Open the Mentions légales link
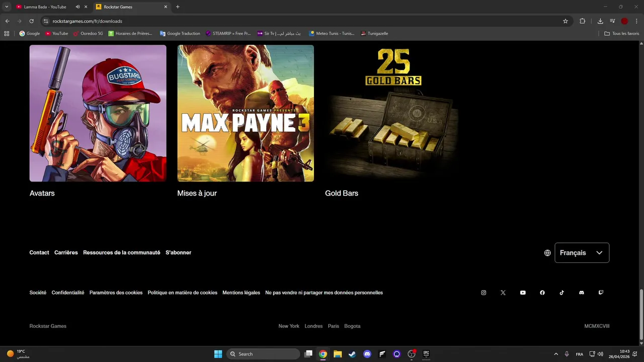The width and height of the screenshot is (644, 362). [242, 293]
